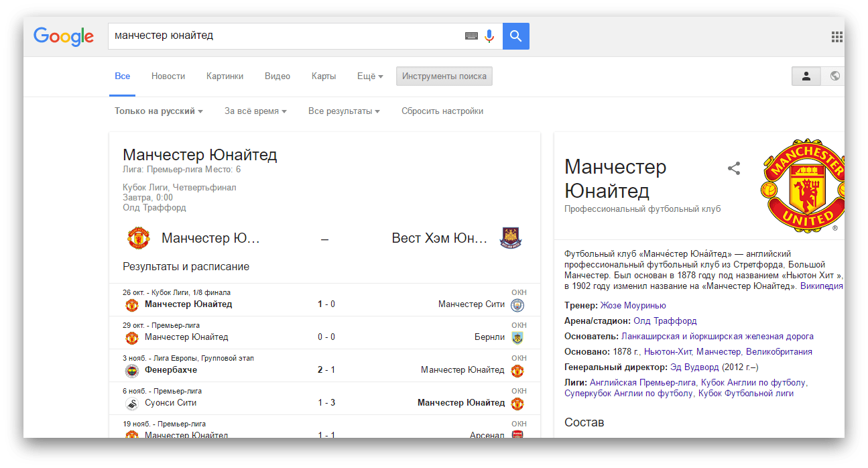Open the Жозе Моуринью link

(633, 305)
